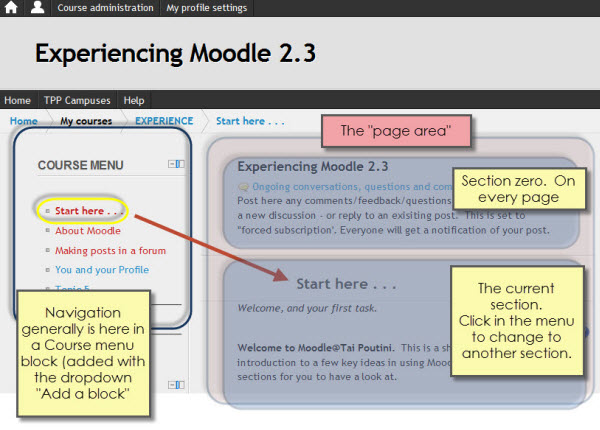Click the Experiencing Moodle 2.3 section heading
This screenshot has width=600, height=430.
313,166
